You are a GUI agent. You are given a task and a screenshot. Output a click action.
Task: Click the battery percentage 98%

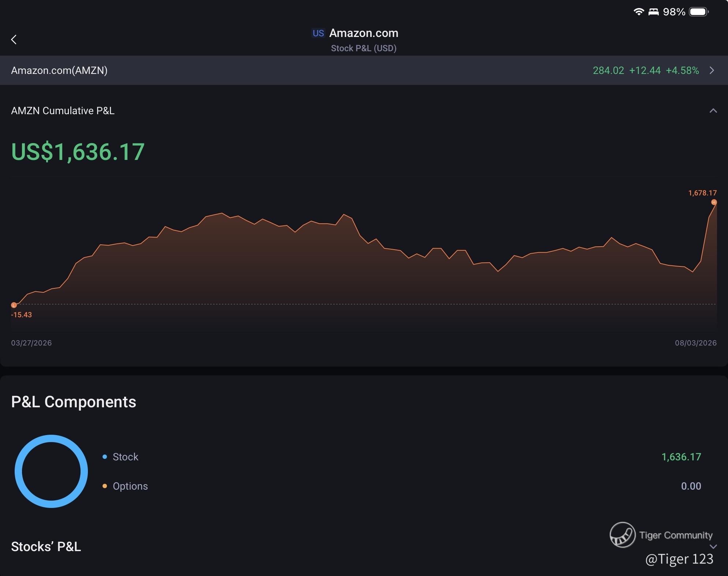[x=674, y=12]
